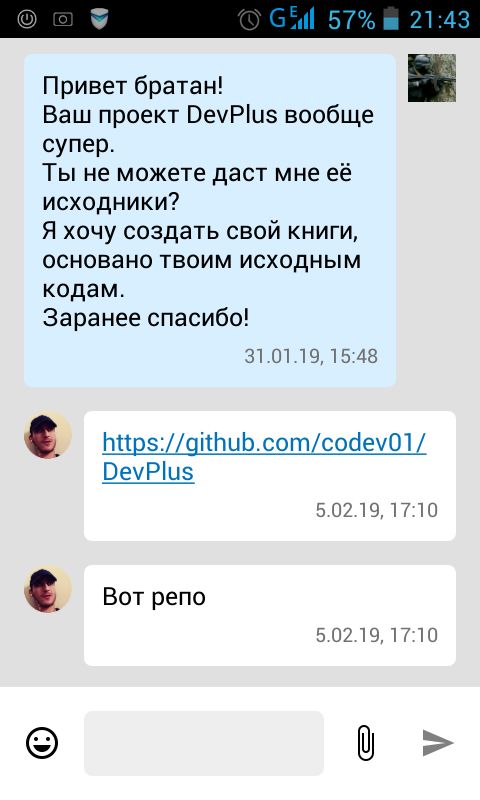The height and width of the screenshot is (800, 480).
Task: Open the github.com/codev01/DevPlus link
Action: pyautogui.click(x=264, y=457)
